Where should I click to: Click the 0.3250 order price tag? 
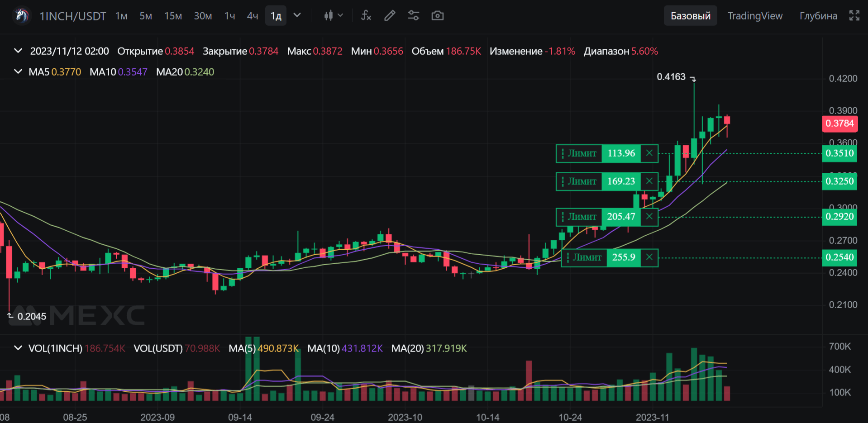pos(840,181)
